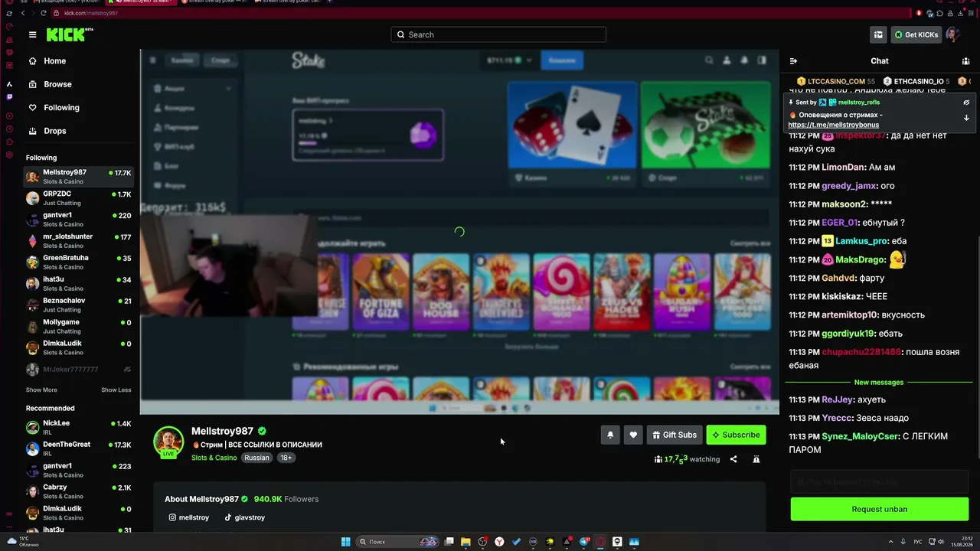
Task: Toggle stream notifications bell
Action: [x=610, y=435]
